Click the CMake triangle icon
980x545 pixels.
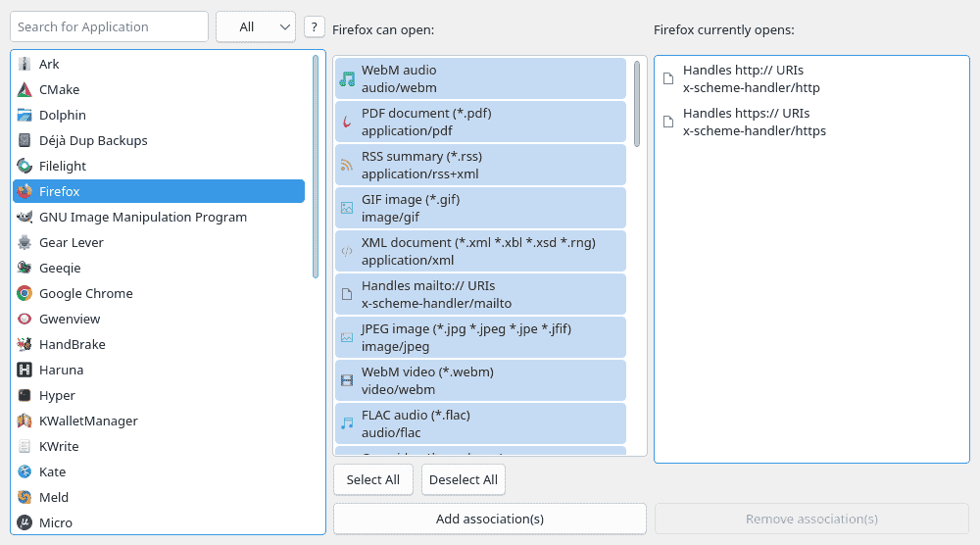pos(24,89)
